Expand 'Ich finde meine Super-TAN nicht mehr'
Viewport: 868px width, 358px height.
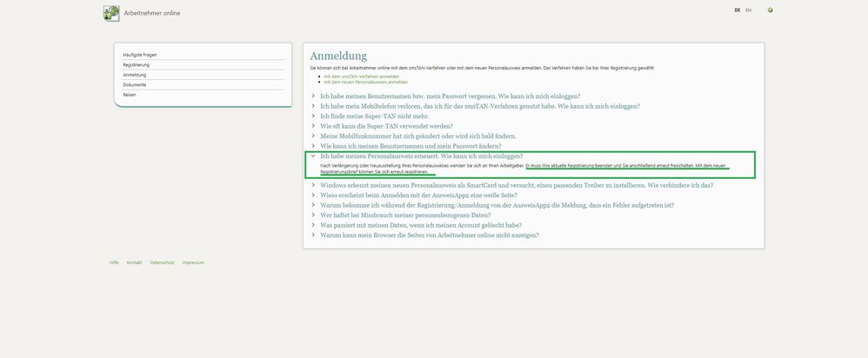[374, 116]
